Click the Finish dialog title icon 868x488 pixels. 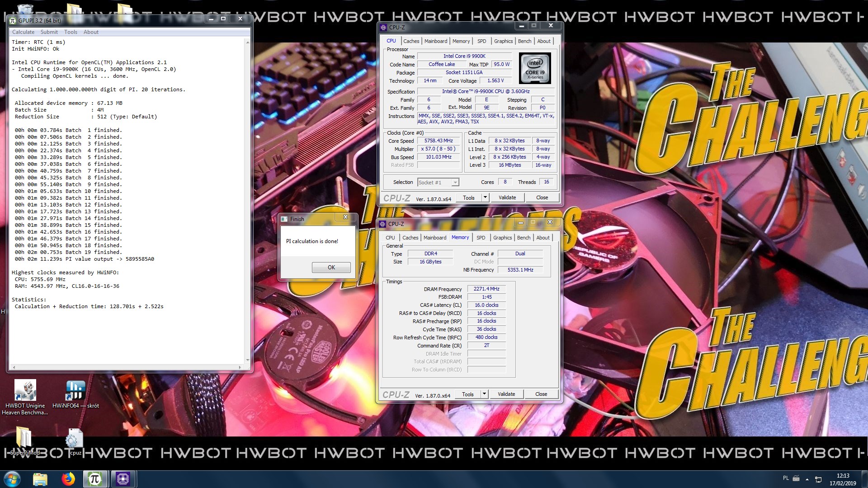pos(284,219)
